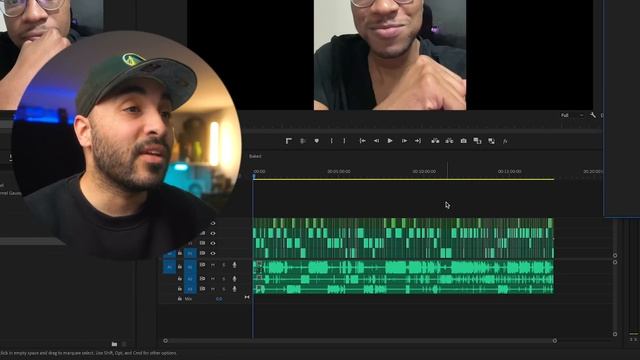Screen dimensions: 640x360
Task: Click the timeline playhead at the ruler start
Action: pos(254,176)
